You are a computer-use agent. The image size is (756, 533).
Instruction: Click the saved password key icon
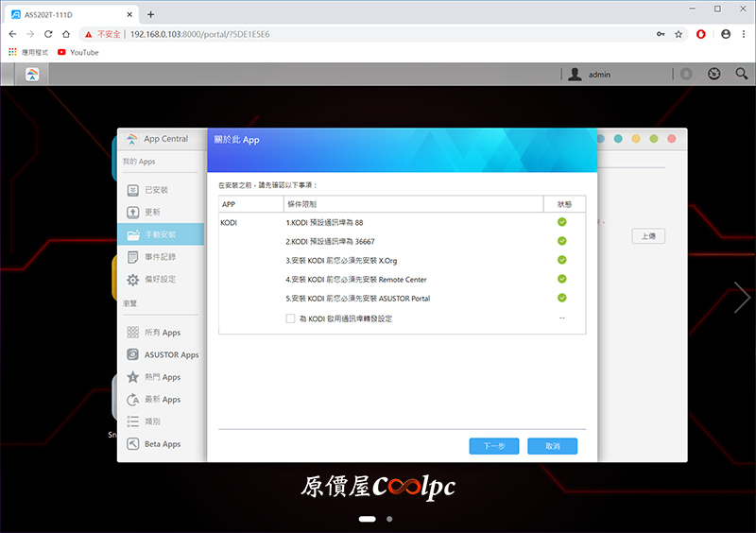[661, 34]
